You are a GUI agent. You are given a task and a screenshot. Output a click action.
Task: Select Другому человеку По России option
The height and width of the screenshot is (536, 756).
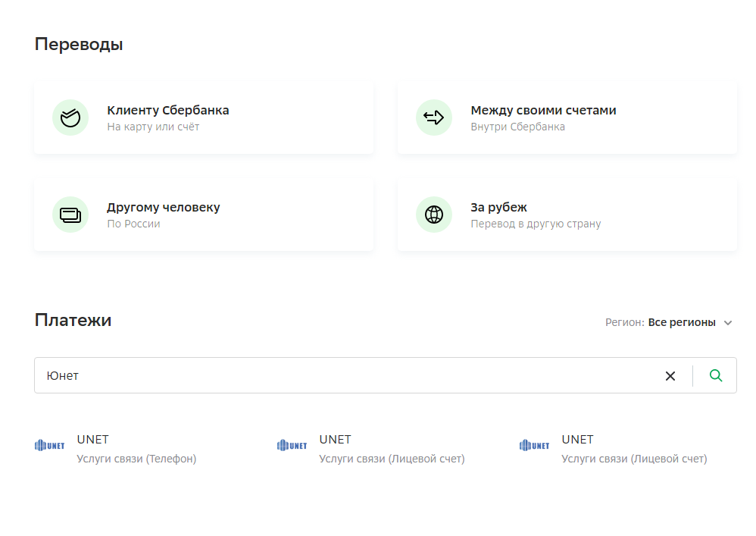click(204, 215)
